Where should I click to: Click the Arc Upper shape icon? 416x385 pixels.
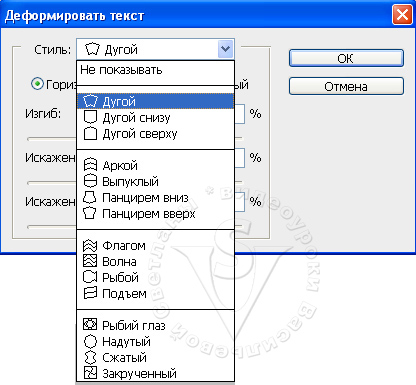(90, 133)
